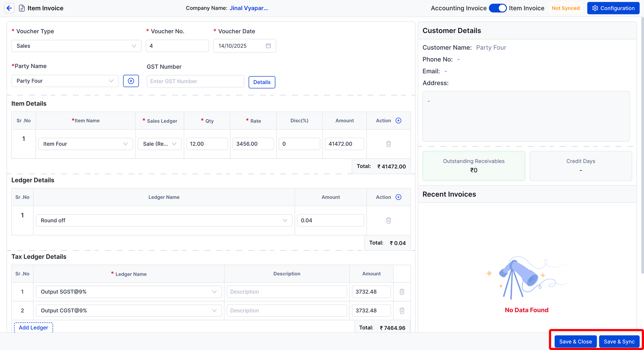Viewport: 644px width, 350px height.
Task: Click the Not Synced status badge
Action: pos(566,8)
